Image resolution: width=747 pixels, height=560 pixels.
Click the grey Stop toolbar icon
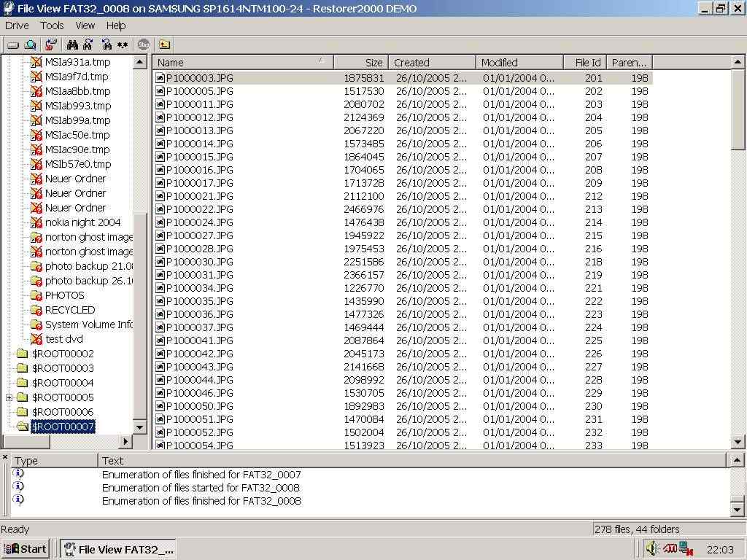(x=144, y=44)
